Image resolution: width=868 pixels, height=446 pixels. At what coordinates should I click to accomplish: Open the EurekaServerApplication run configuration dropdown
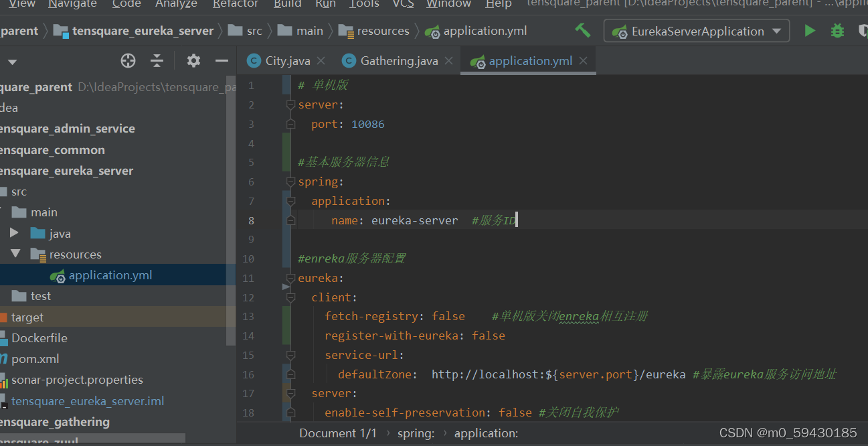click(x=696, y=31)
